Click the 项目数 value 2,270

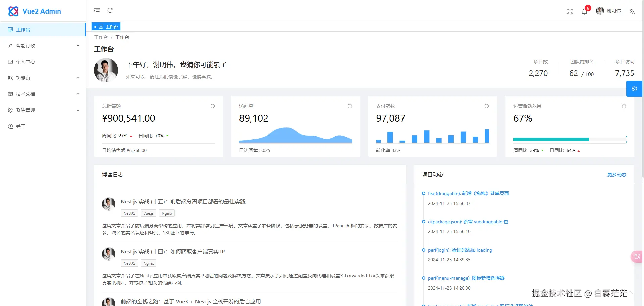coord(538,73)
